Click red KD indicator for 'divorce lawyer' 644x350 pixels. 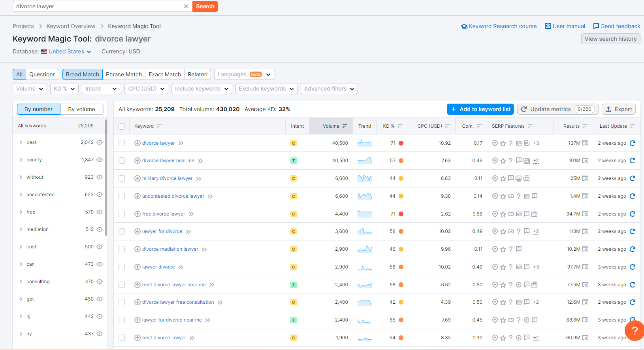[x=401, y=143]
